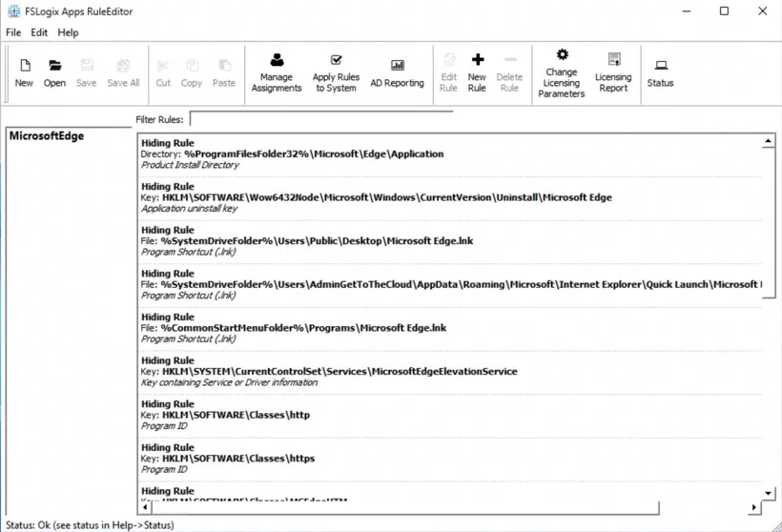Click the horizontal scrollbar track

pyautogui.click(x=703, y=507)
